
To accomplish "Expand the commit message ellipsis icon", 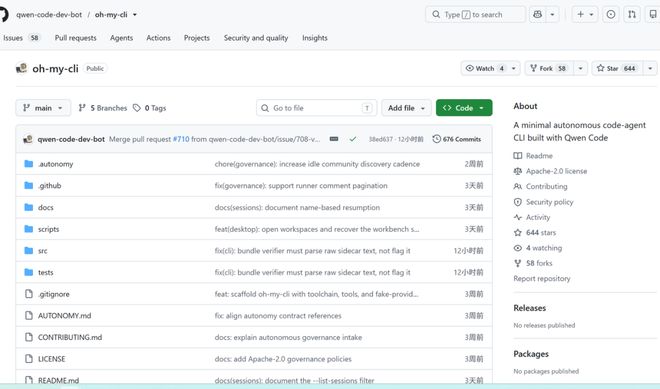I will point(334,139).
